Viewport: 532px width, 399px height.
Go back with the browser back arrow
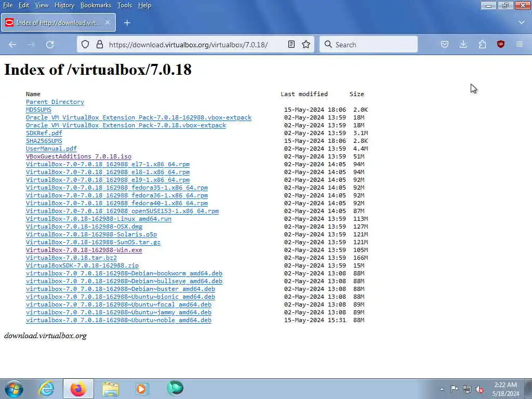coord(12,45)
